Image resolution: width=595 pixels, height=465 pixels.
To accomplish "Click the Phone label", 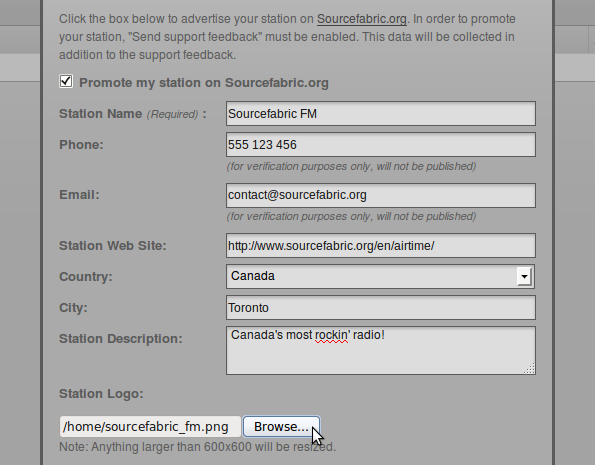I will coord(81,145).
